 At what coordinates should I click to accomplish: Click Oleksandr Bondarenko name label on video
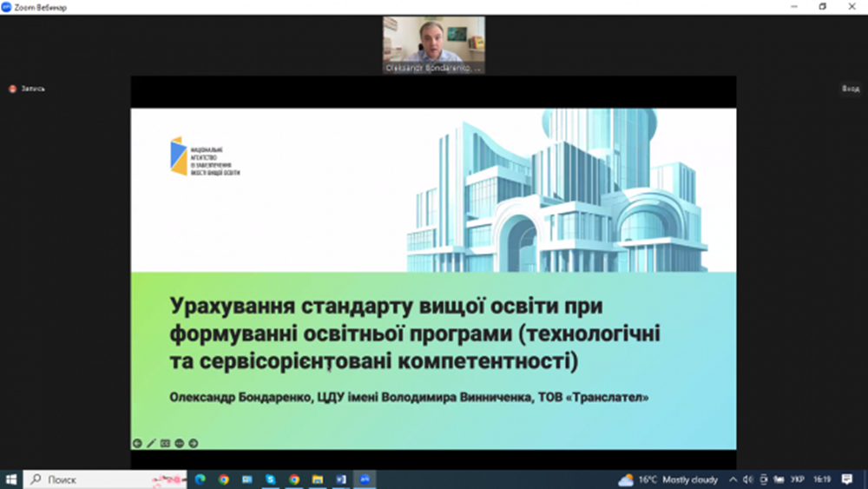click(x=433, y=68)
